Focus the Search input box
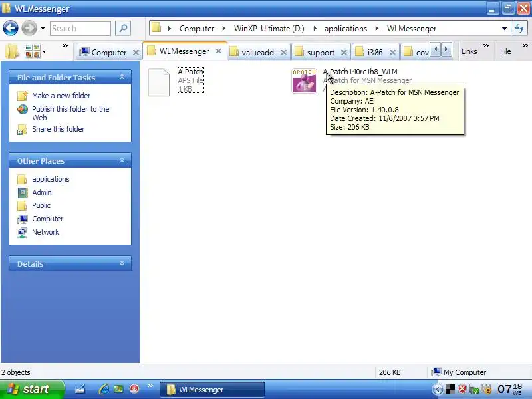 pos(80,29)
